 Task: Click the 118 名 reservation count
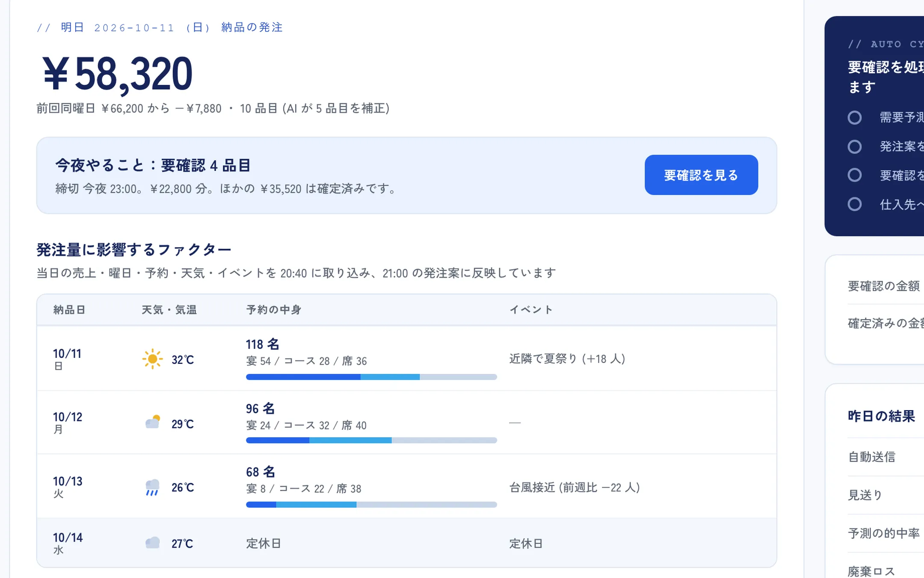click(x=262, y=344)
